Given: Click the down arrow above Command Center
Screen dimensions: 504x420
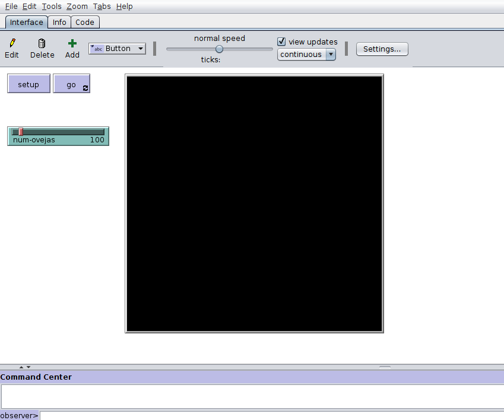Looking at the screenshot, I should 28,367.
